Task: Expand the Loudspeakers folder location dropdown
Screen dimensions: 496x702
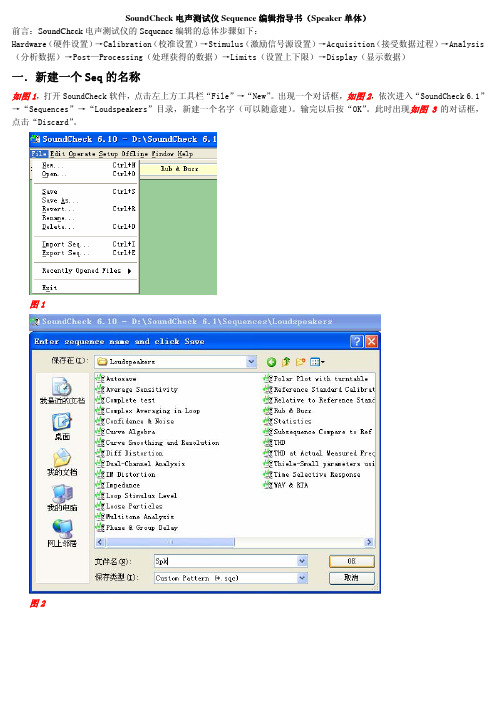Action: click(x=252, y=361)
